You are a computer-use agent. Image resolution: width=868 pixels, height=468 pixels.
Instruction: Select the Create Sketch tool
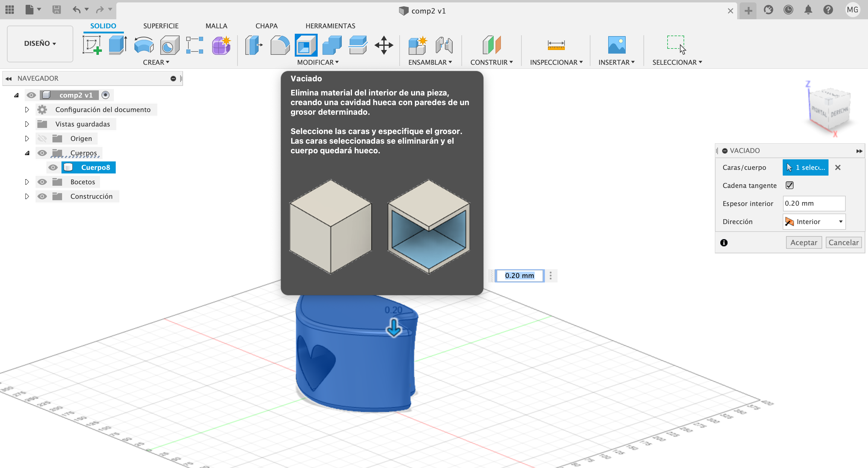tap(92, 45)
